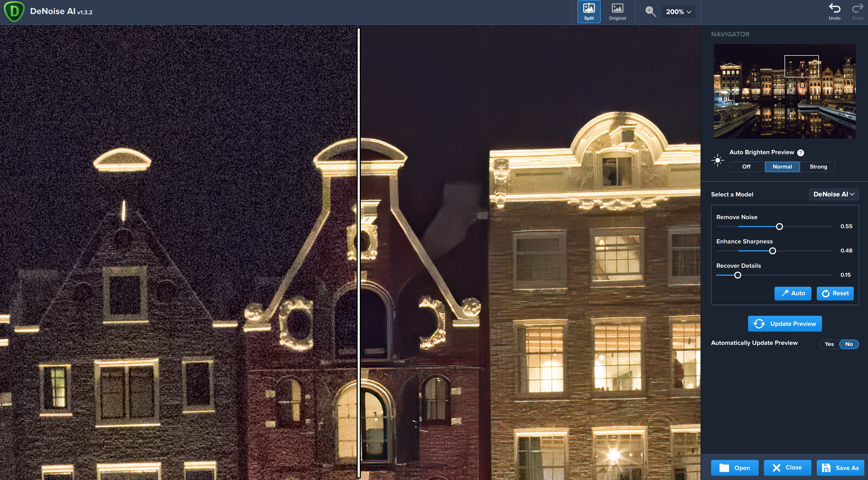Click the Redo arrow

(x=857, y=11)
